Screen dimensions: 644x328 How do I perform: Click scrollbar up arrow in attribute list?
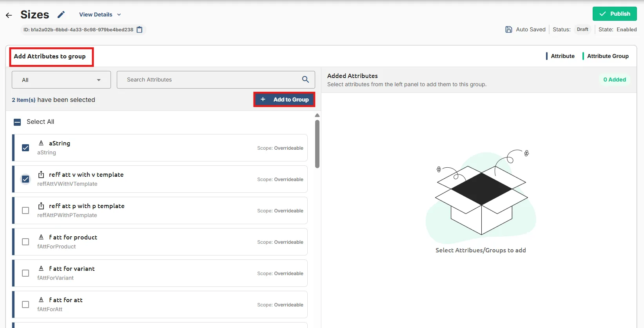pyautogui.click(x=317, y=116)
